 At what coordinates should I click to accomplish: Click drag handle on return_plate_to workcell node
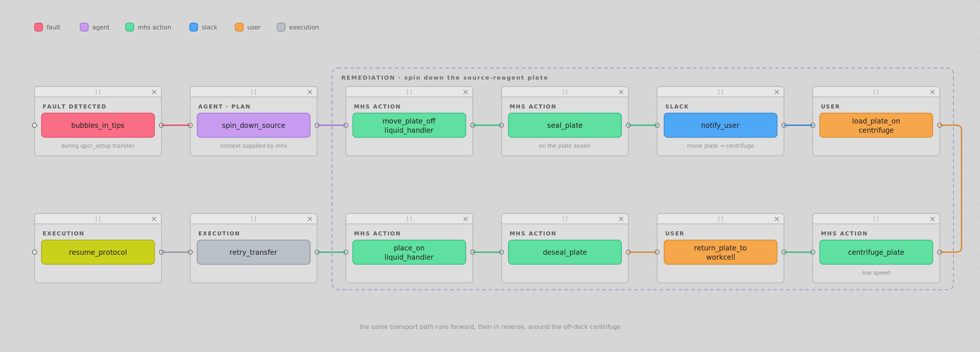720,219
